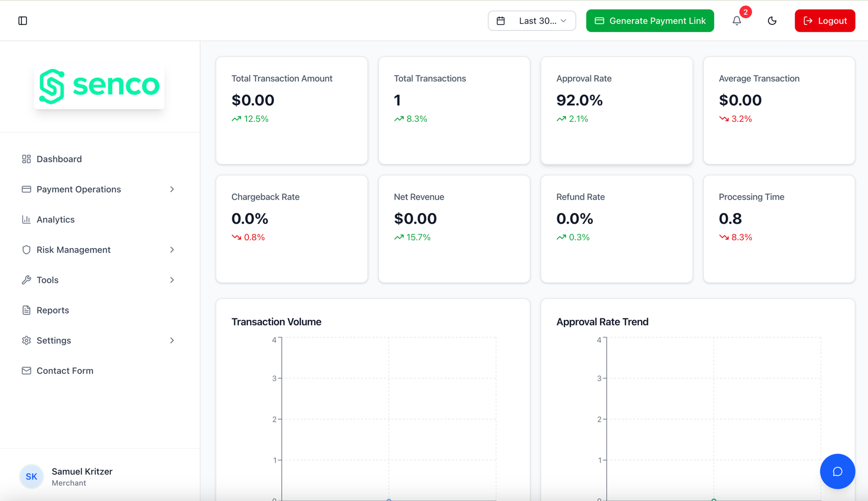Go to Dashboard in sidebar
This screenshot has height=501, width=868.
coord(59,159)
